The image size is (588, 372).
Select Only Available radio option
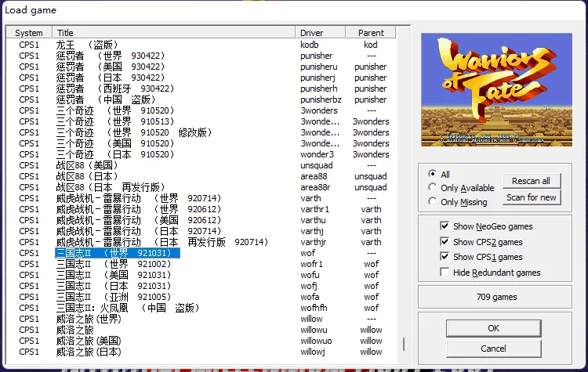[x=432, y=188]
